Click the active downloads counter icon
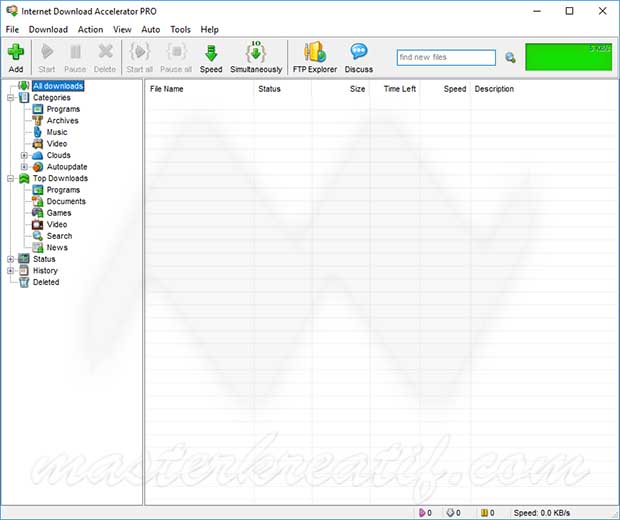620x520 pixels. click(422, 513)
